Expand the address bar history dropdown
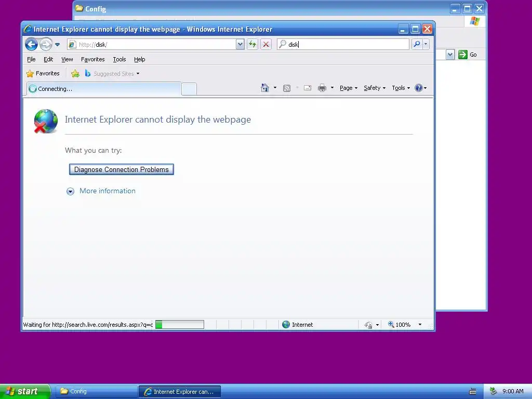The width and height of the screenshot is (532, 399). coord(240,45)
